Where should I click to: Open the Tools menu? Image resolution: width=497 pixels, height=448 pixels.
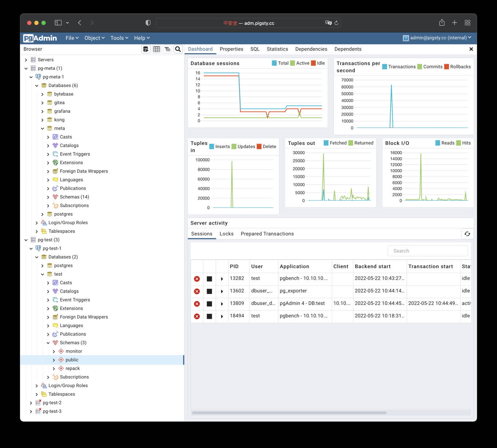click(119, 38)
